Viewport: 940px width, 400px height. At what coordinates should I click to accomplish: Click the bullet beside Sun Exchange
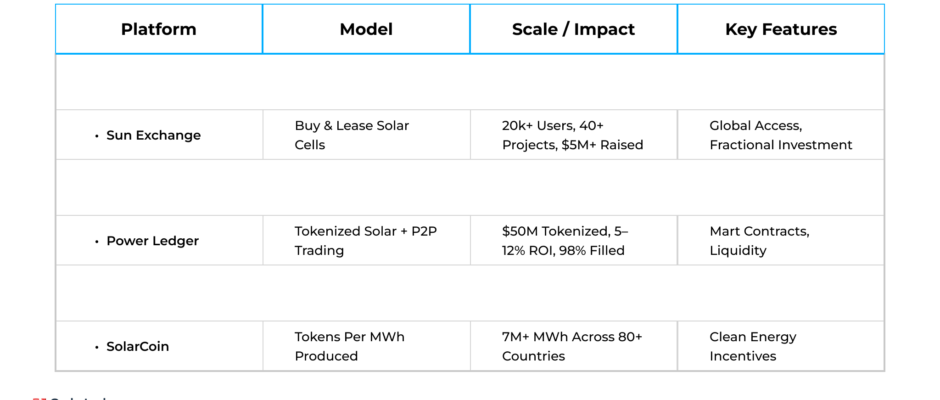(97, 136)
